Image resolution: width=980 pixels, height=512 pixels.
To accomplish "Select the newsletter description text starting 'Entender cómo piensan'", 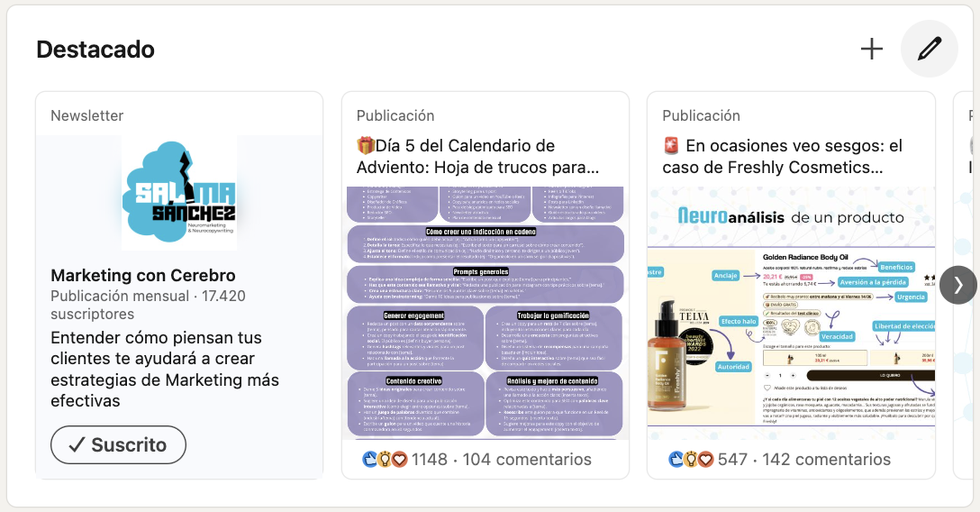I will click(x=165, y=369).
